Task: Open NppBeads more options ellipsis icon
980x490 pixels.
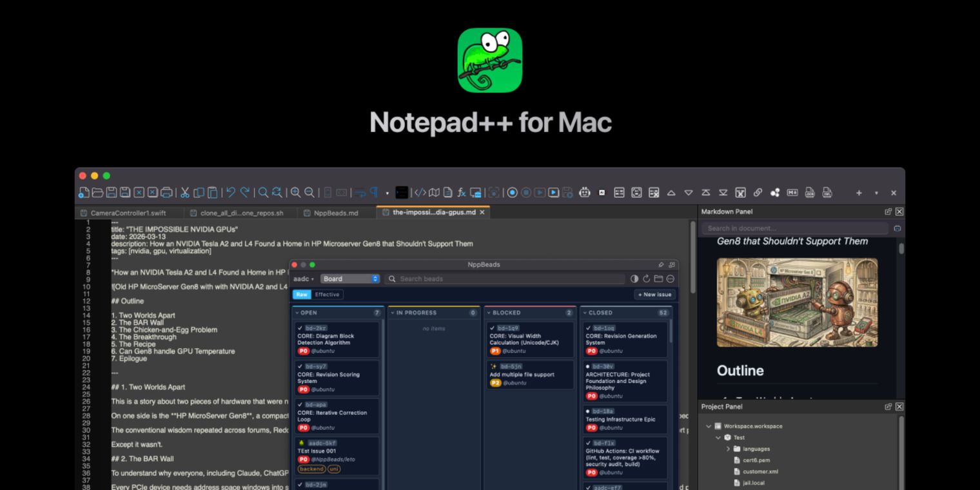Action: pyautogui.click(x=671, y=279)
